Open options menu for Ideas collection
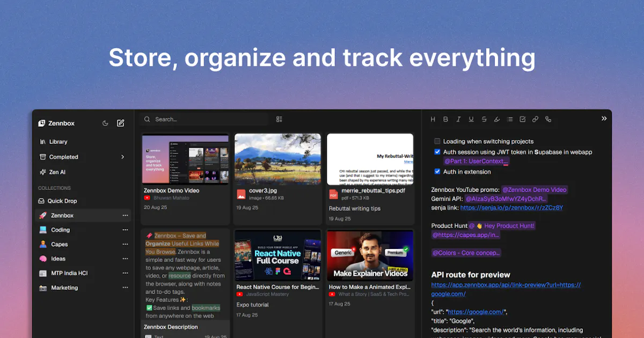Image resolution: width=644 pixels, height=338 pixels. point(125,259)
